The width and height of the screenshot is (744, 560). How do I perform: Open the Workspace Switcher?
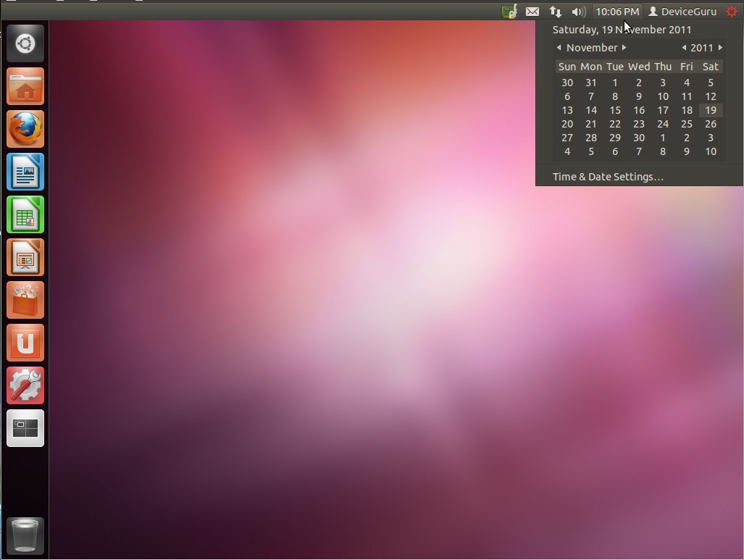25,428
